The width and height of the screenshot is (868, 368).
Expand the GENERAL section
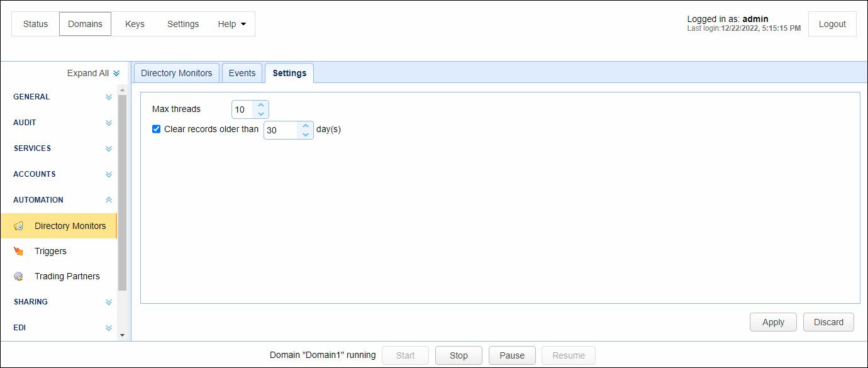[109, 97]
